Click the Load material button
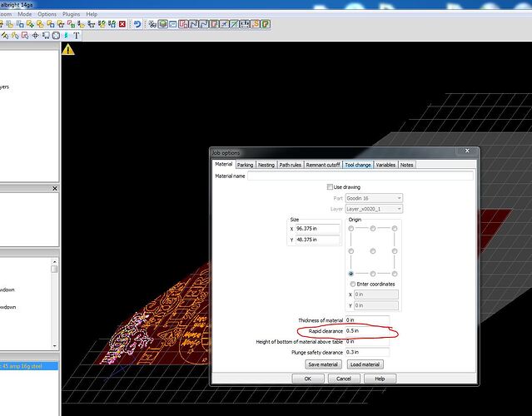 click(x=365, y=364)
